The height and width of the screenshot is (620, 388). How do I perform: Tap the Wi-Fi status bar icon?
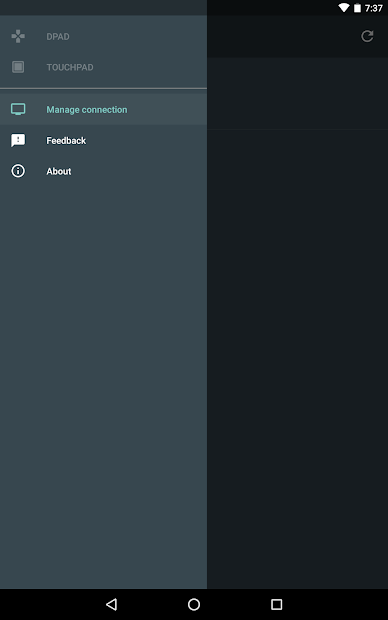(x=344, y=8)
